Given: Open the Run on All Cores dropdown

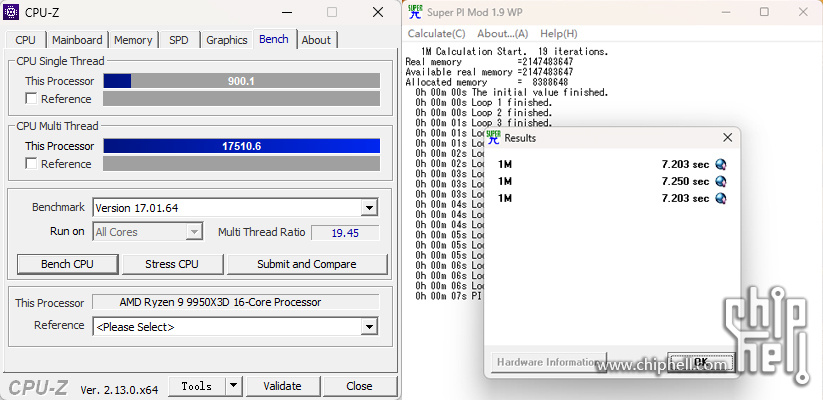Looking at the screenshot, I should coord(194,232).
